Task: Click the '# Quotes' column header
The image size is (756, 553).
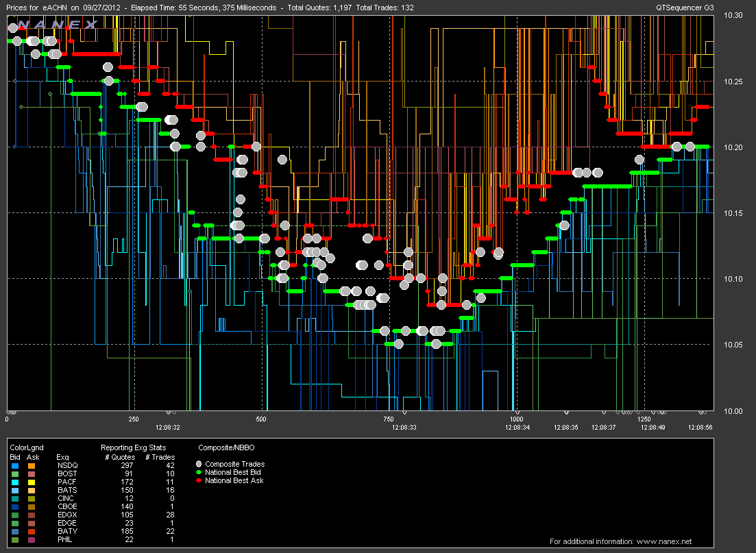Action: tap(120, 457)
